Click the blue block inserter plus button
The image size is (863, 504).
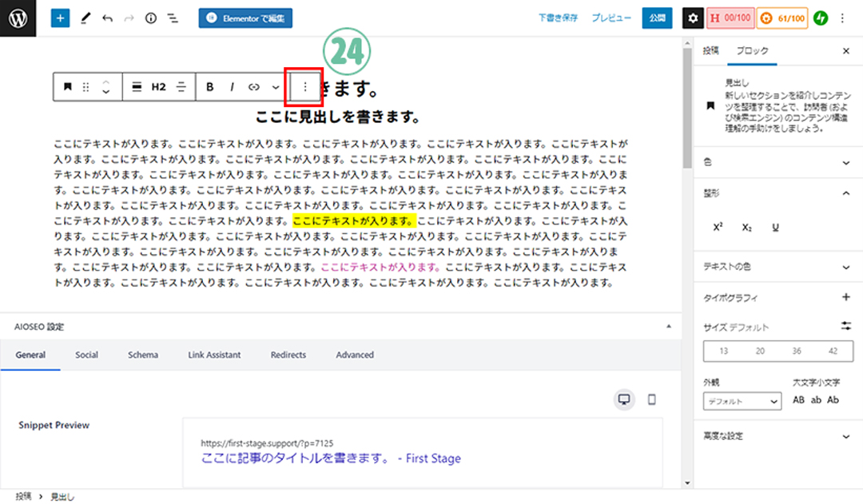tap(60, 18)
